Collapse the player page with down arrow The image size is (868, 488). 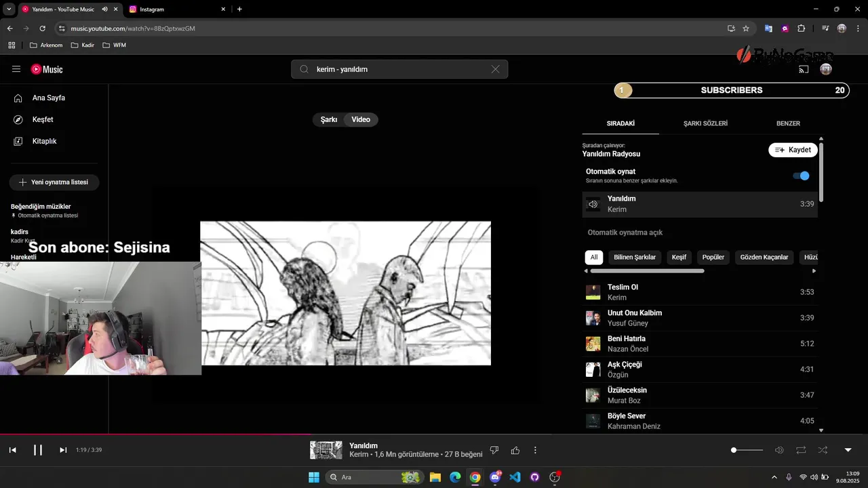[848, 450]
